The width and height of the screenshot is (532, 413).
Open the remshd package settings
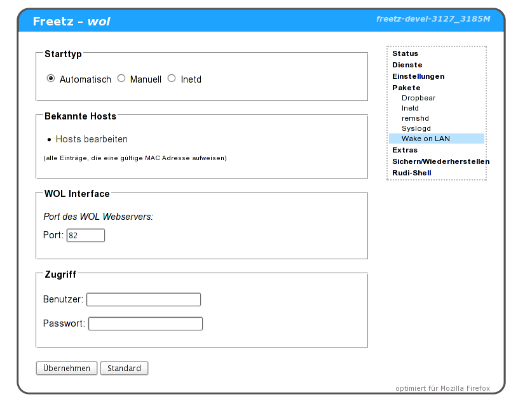(414, 118)
